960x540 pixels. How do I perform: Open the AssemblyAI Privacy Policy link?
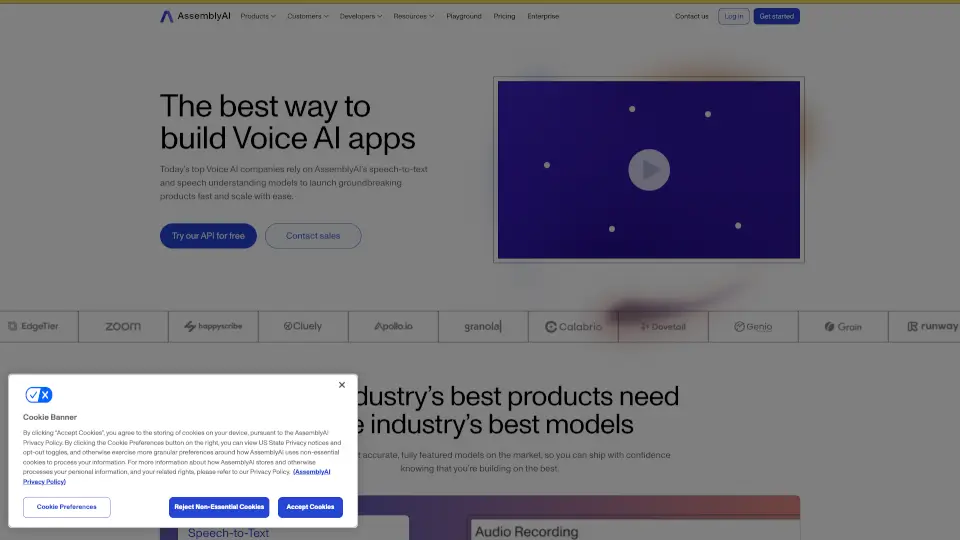[x=310, y=471]
